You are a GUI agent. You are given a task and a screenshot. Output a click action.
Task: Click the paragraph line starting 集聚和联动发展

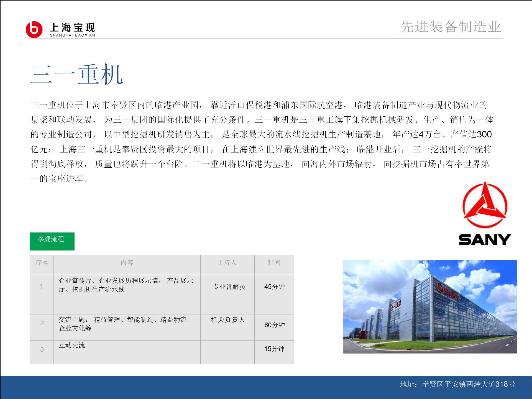[x=262, y=120]
